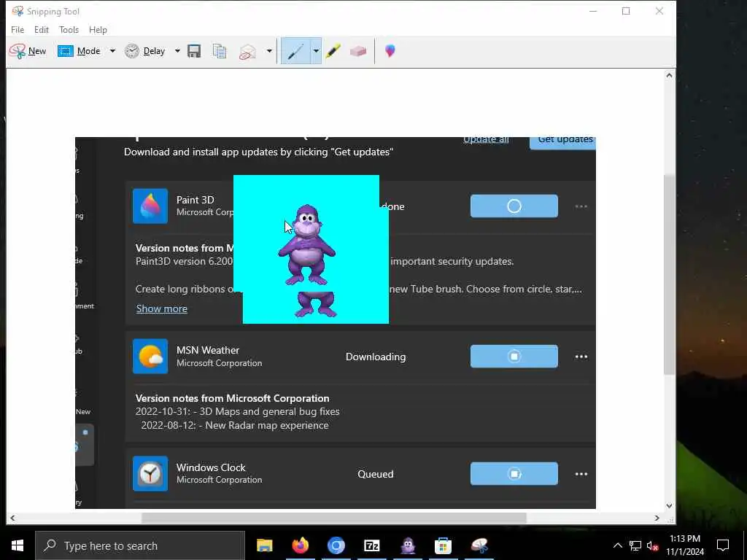Screen dimensions: 747x560
Task: Open Firefox from taskbar
Action: pyautogui.click(x=300, y=545)
